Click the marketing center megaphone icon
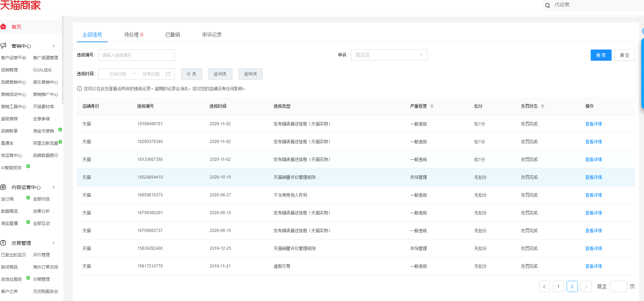 (3, 46)
